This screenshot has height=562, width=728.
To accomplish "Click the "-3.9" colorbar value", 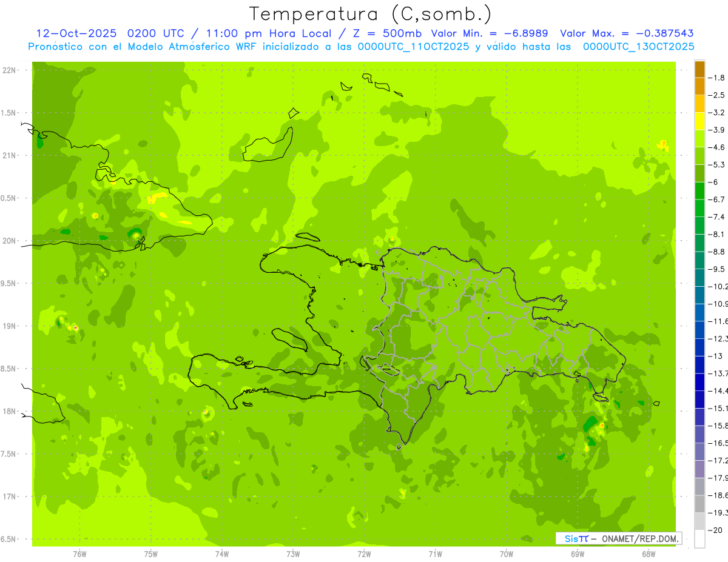I will (x=716, y=130).
